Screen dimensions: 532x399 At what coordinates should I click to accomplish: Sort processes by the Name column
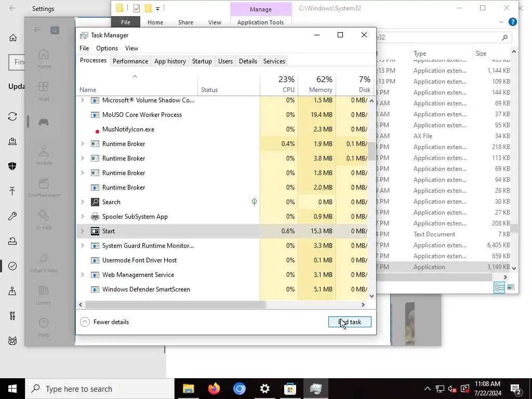pyautogui.click(x=137, y=85)
